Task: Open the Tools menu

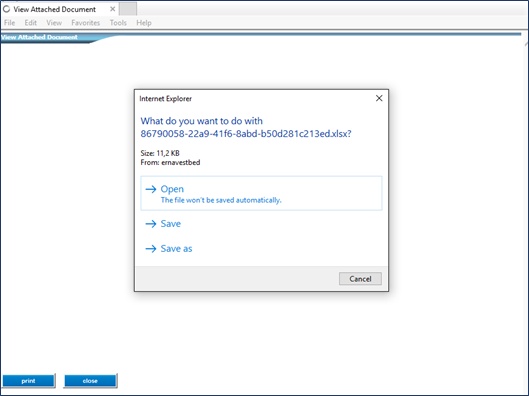Action: (x=118, y=23)
